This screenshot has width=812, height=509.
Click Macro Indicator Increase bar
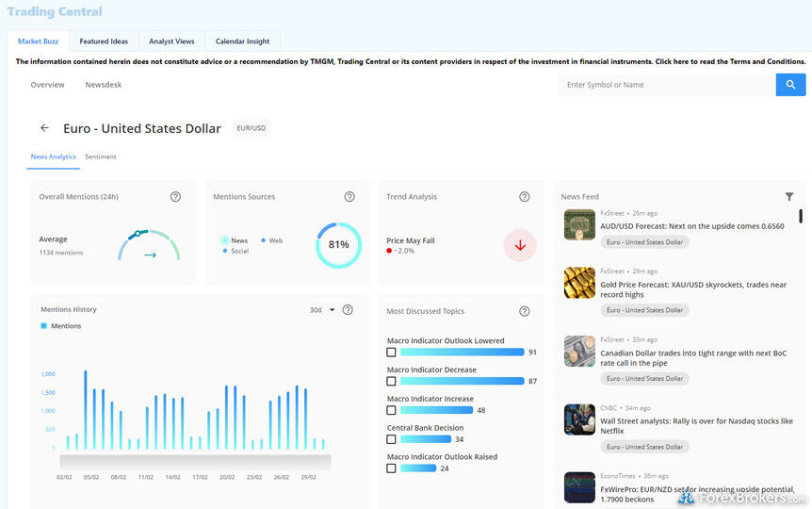[436, 410]
